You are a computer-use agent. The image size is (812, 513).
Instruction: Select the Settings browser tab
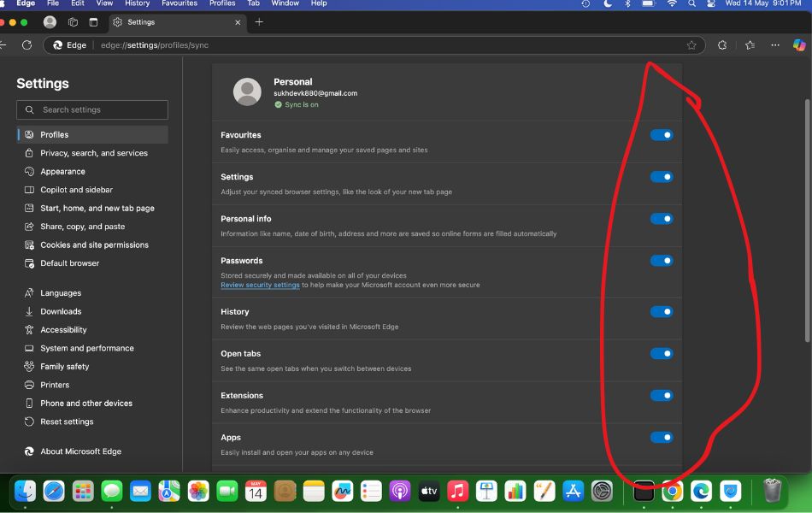177,22
